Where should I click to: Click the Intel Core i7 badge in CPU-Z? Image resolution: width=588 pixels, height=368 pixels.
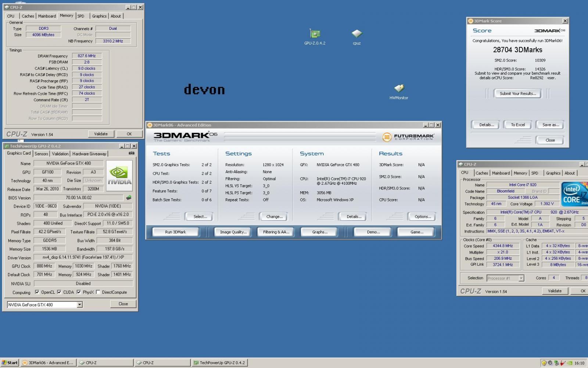click(574, 194)
